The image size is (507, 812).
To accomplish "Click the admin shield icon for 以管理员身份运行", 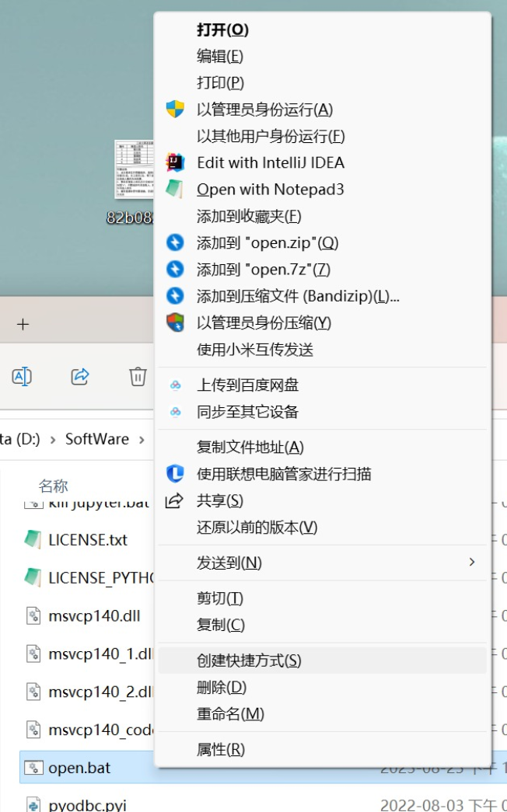I will coord(176,110).
